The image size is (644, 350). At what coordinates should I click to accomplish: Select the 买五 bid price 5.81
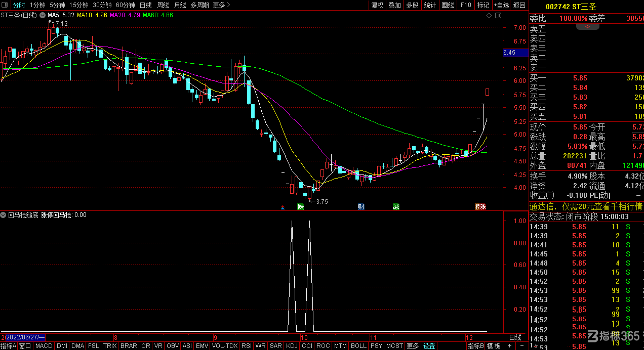[580, 116]
